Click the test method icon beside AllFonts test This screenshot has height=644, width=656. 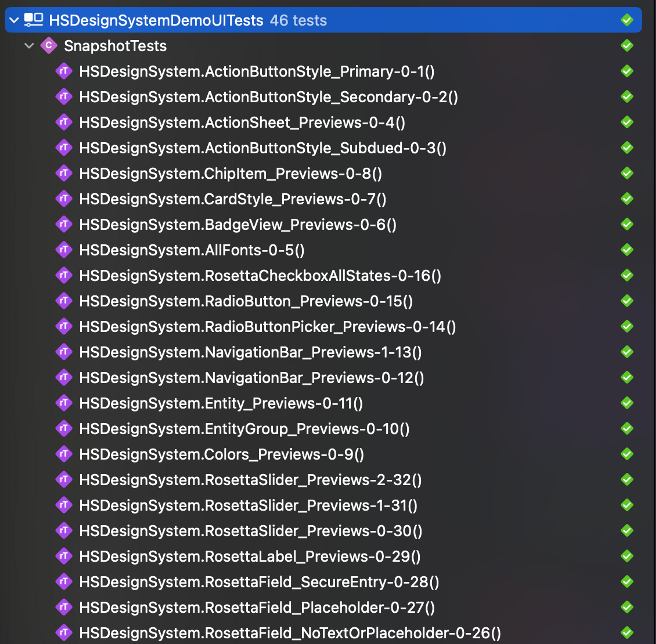click(64, 250)
